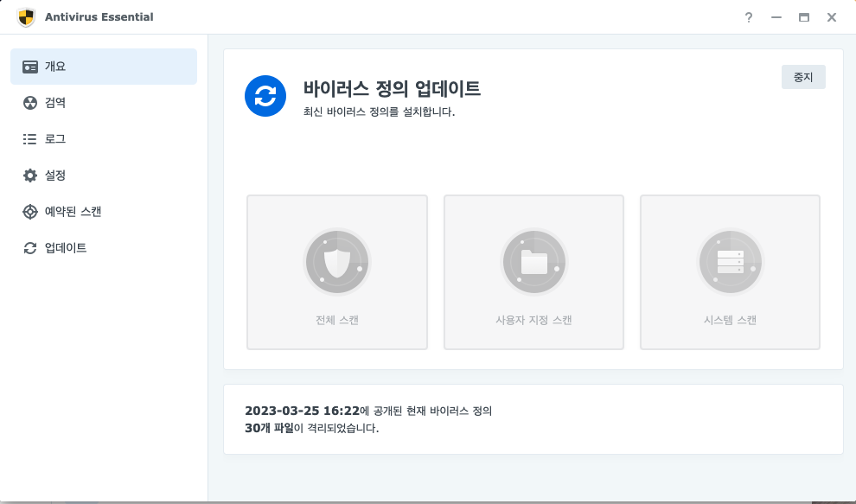Click the 로그 list icon in sidebar
This screenshot has height=504, width=856.
pos(30,139)
